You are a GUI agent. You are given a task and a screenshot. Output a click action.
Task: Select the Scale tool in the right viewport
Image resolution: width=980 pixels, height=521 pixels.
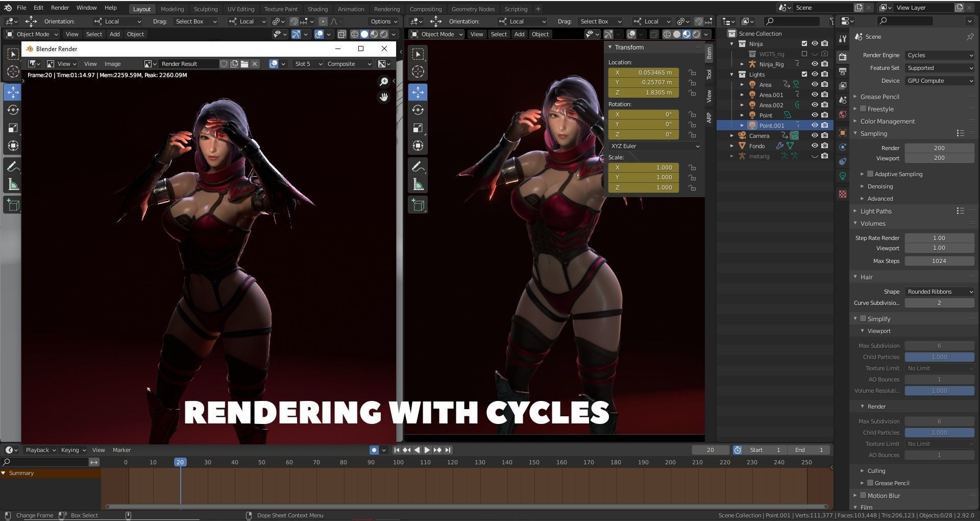pyautogui.click(x=418, y=128)
